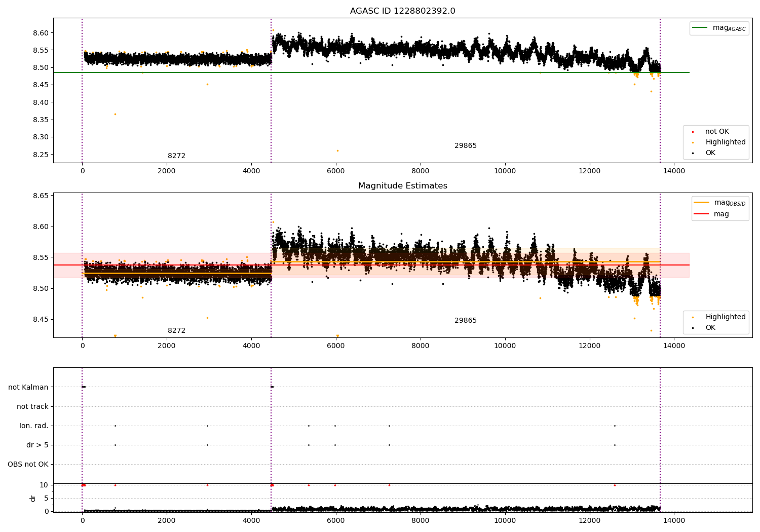Click the 8.60 y-tick in top plot
Viewport: 760px width, 532px height.
pyautogui.click(x=42, y=33)
